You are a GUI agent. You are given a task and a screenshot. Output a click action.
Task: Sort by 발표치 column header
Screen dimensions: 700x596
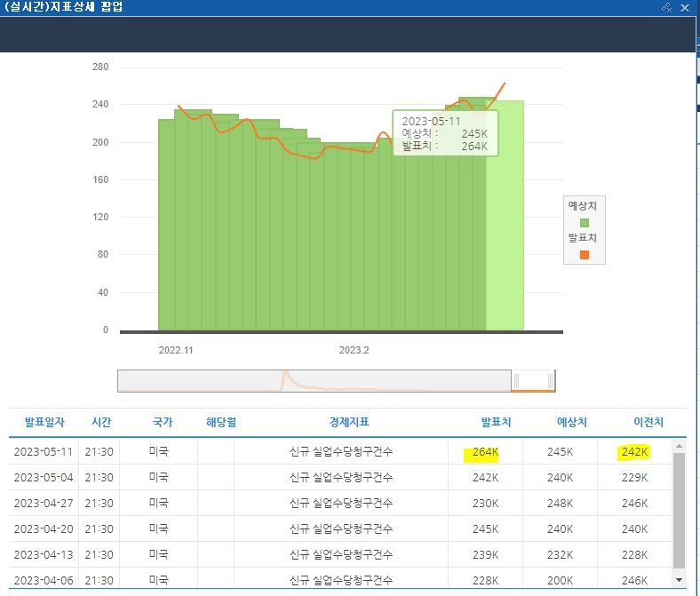pyautogui.click(x=496, y=422)
